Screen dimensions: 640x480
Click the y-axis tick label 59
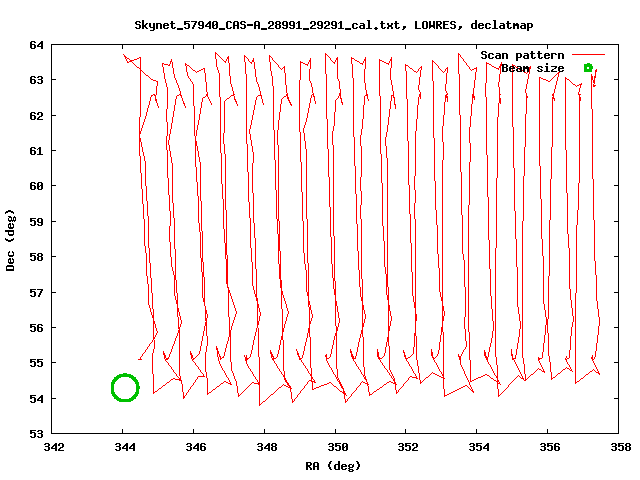click(x=36, y=222)
